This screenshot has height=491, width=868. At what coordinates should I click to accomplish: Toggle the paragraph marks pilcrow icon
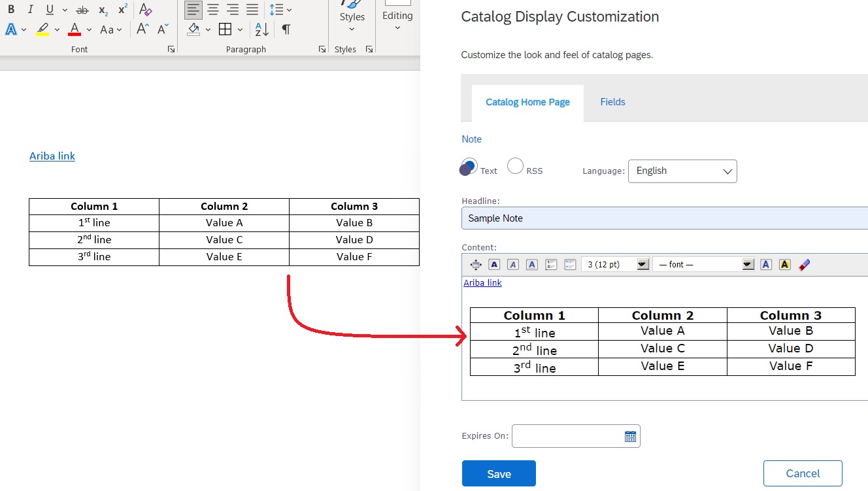pos(286,29)
